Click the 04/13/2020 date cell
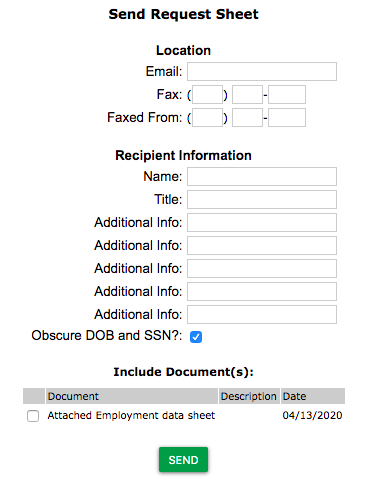 [x=312, y=415]
